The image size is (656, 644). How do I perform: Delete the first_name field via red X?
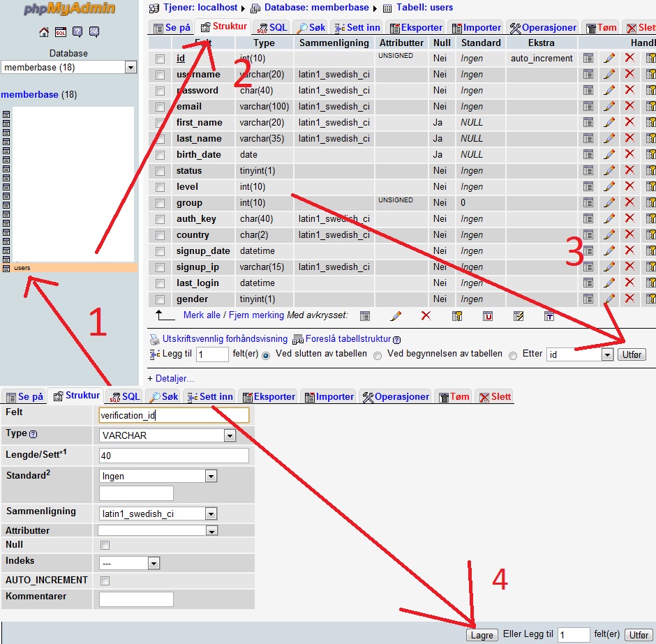click(x=629, y=122)
